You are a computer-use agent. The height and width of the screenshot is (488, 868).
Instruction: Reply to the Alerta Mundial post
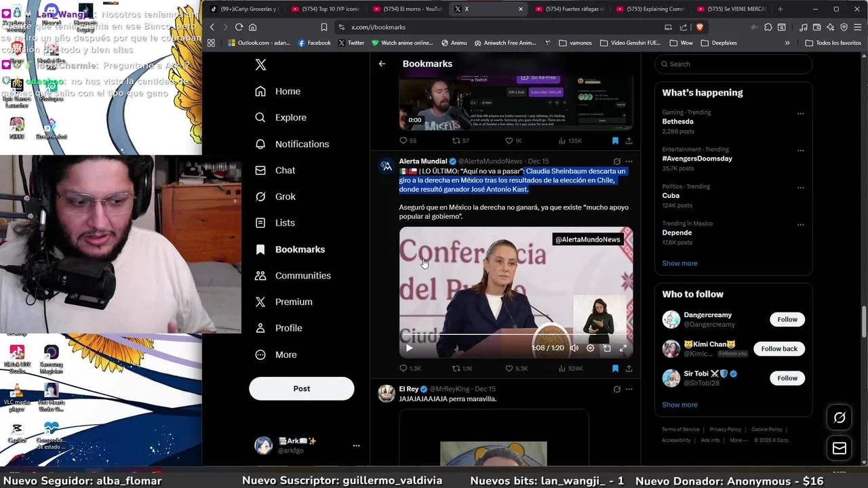(x=410, y=368)
